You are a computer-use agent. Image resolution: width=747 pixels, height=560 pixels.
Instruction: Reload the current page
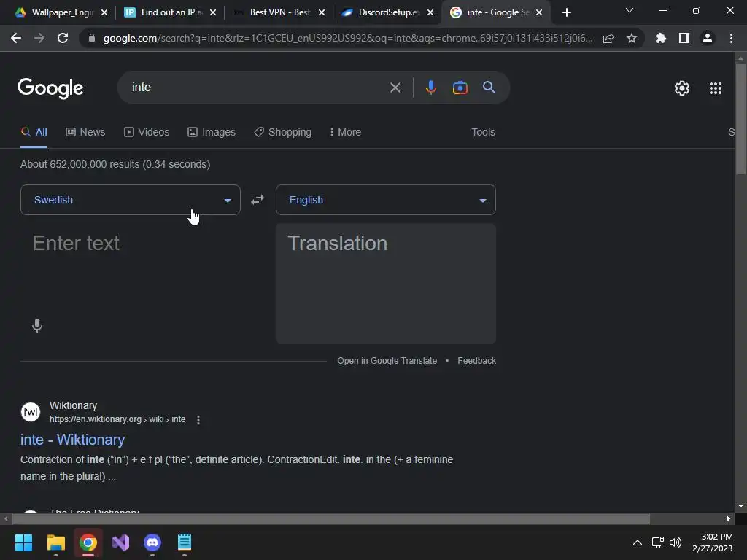[63, 38]
